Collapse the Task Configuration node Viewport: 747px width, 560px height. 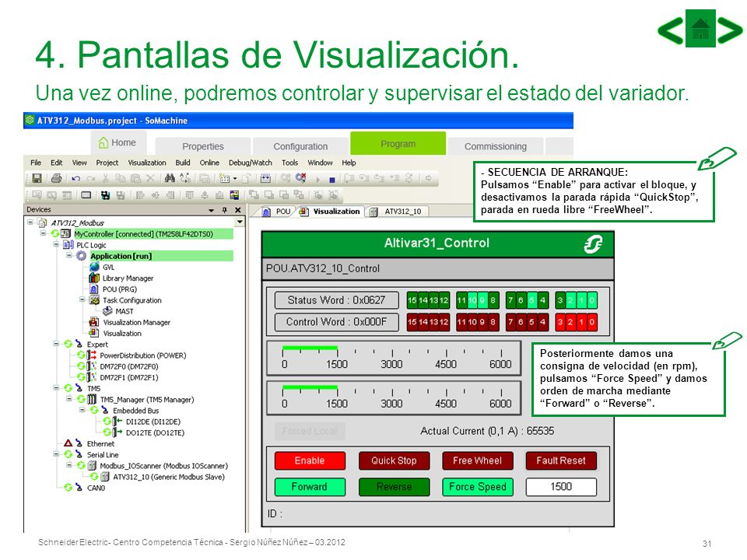[82, 299]
